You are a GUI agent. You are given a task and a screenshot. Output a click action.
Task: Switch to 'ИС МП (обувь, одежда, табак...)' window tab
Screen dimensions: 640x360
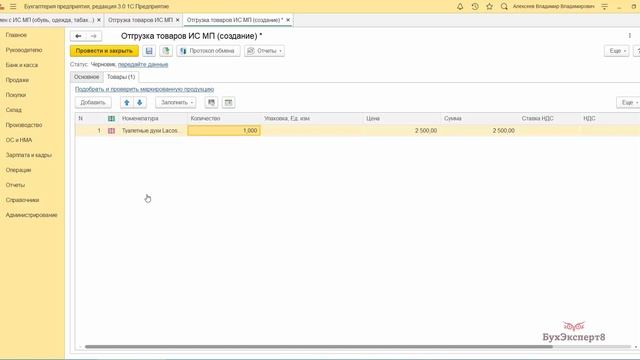coord(47,20)
